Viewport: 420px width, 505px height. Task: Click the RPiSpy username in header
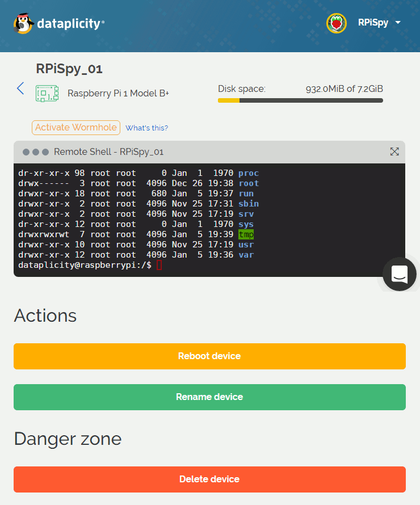pos(373,23)
